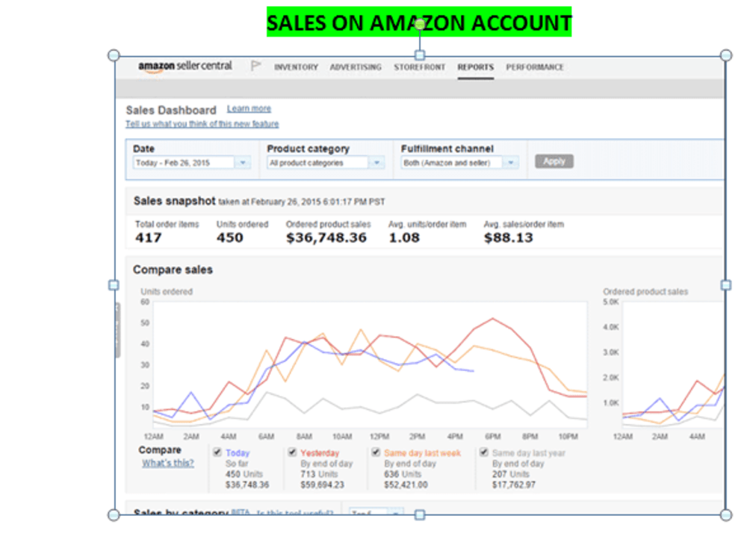Select the right-middle picture resize handle
747x560 pixels.
click(726, 285)
